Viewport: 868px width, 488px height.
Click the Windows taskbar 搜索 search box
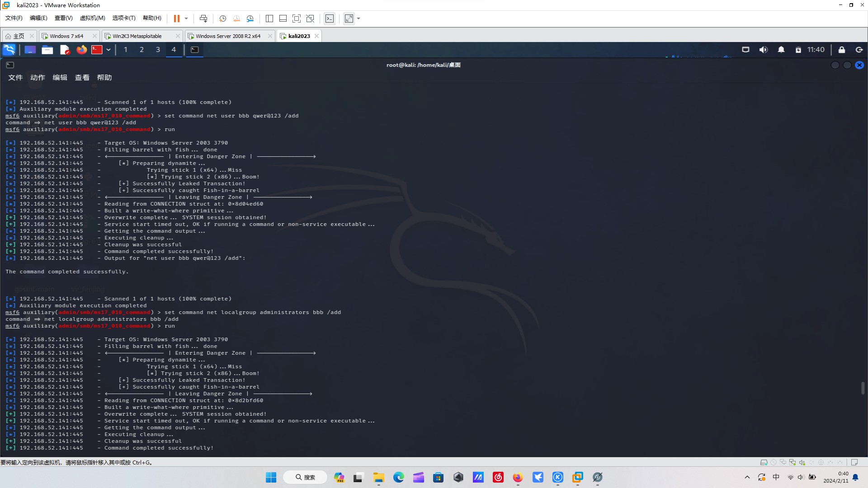(x=305, y=477)
